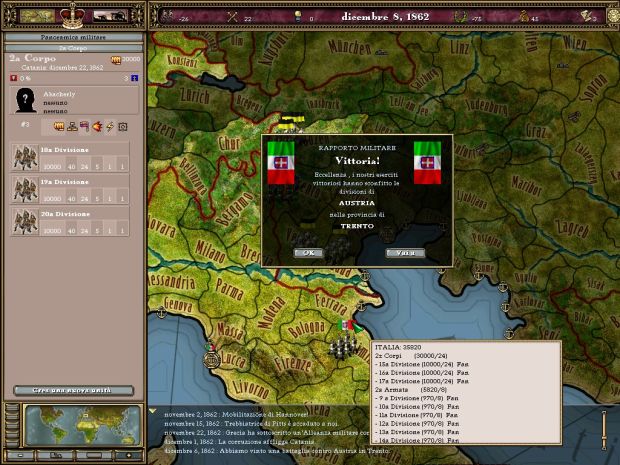Click the plus zoom-in button below minimap
This screenshot has height=465, width=620.
point(129,456)
